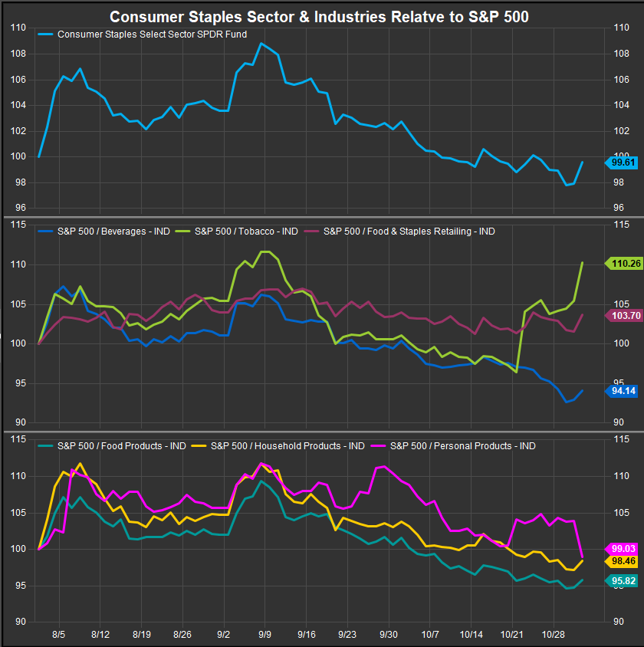
Task: Click the maroon legend line beside Food & Staples Retailing
Action: tap(311, 232)
